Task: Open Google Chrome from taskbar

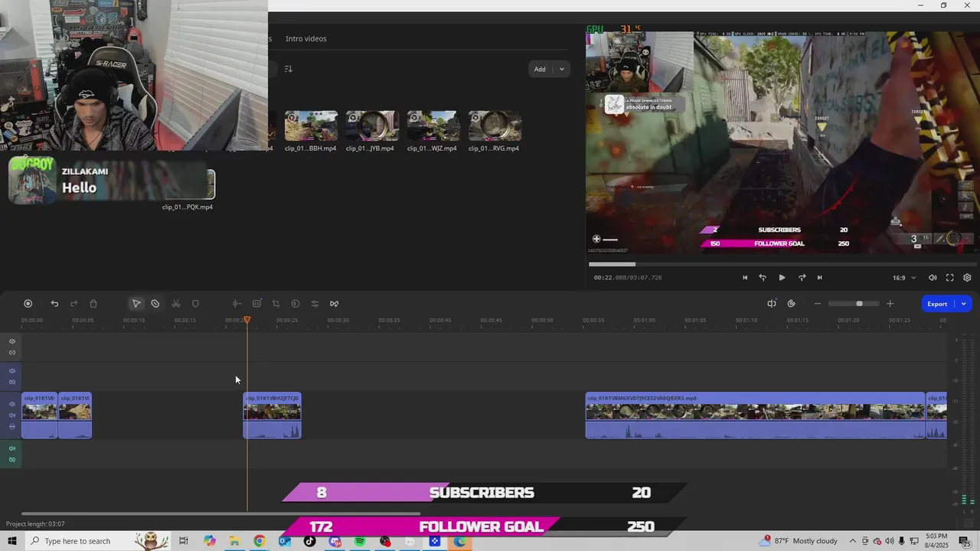Action: (260, 541)
